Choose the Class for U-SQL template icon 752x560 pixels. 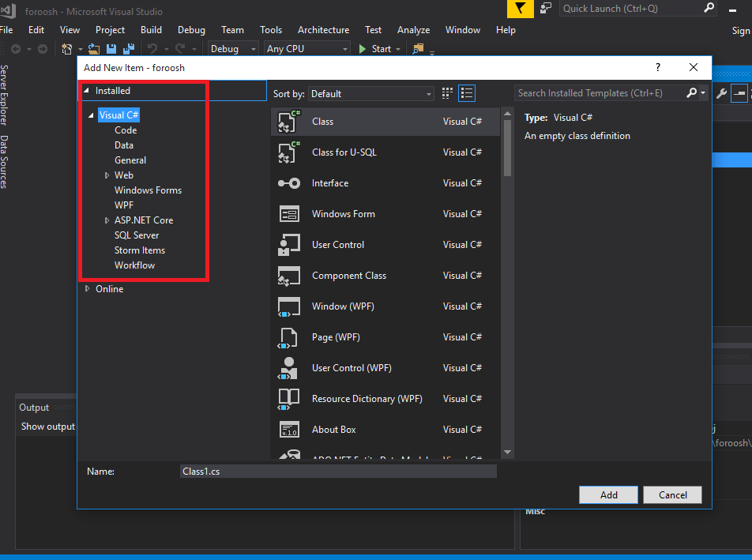click(x=289, y=152)
